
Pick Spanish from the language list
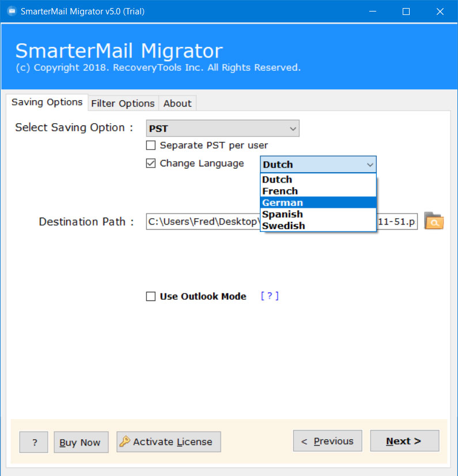click(x=318, y=214)
